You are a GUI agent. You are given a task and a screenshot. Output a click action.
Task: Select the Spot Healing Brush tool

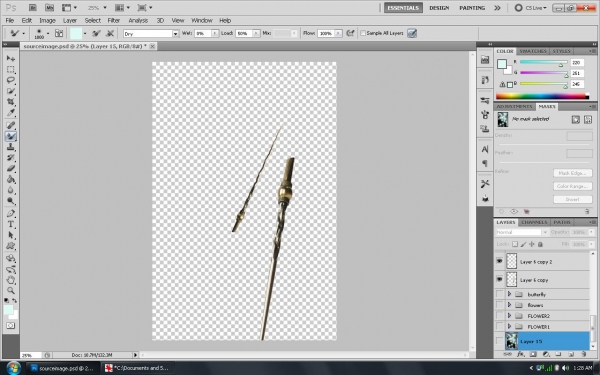(x=11, y=125)
